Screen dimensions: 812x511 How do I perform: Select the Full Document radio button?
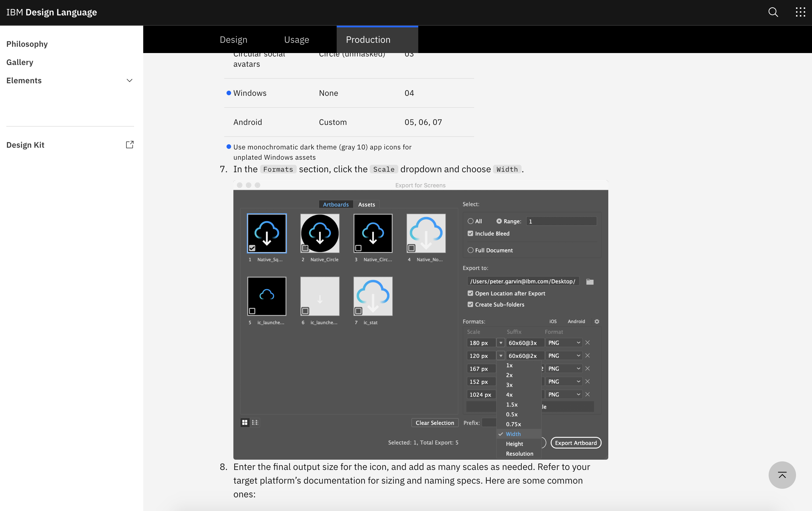pos(470,250)
